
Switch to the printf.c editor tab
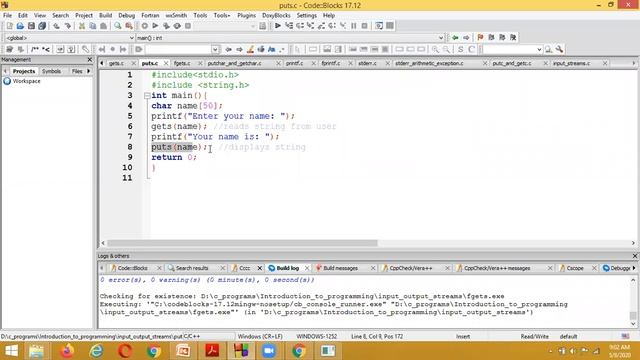coord(294,64)
